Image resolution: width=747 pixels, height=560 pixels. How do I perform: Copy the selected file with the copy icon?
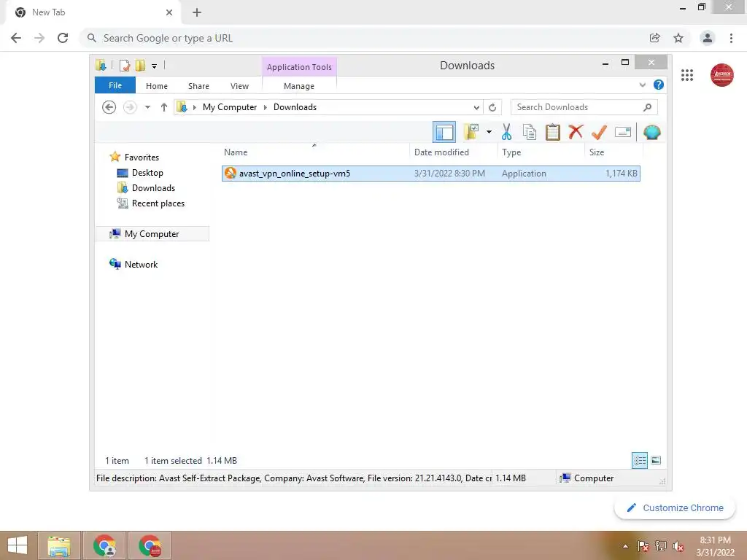coord(530,132)
